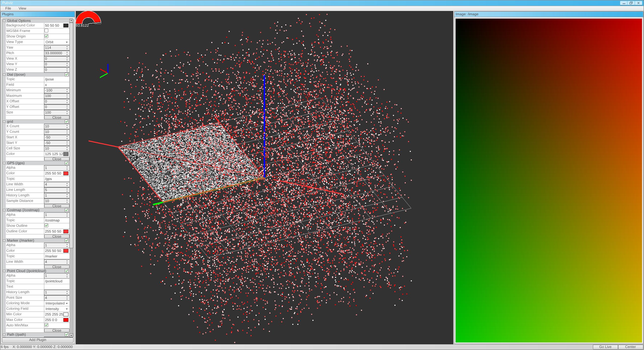Collapse the Global Options section

4,21
